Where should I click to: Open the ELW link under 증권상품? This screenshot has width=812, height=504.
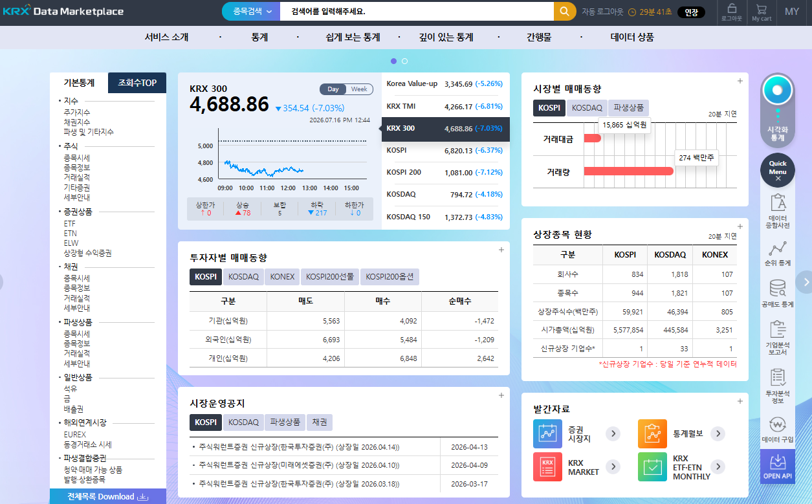[x=71, y=243]
